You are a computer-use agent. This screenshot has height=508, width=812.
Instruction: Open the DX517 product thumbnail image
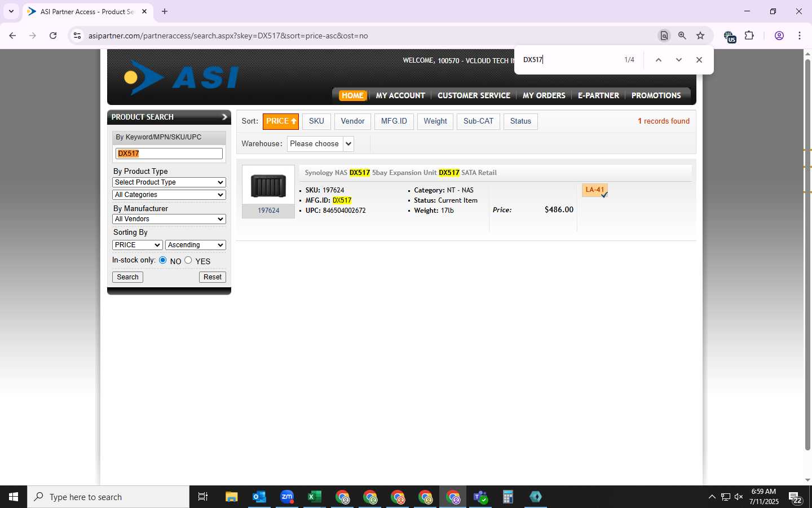[x=268, y=185]
